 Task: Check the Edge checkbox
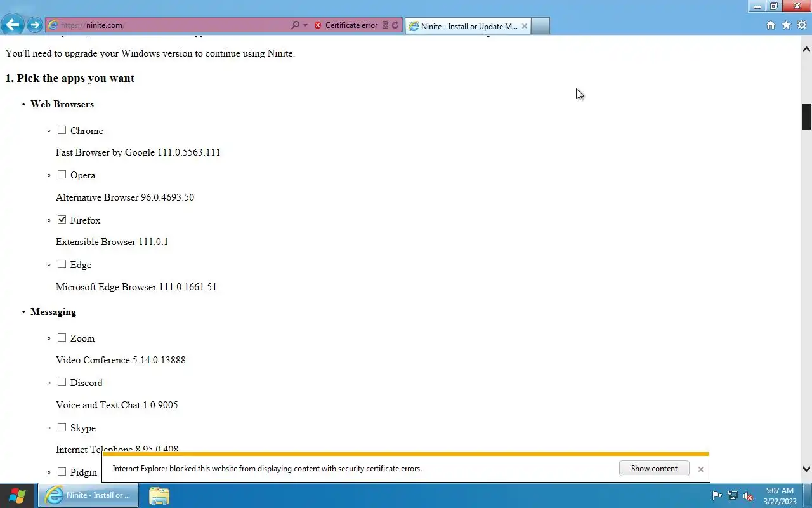click(x=62, y=264)
